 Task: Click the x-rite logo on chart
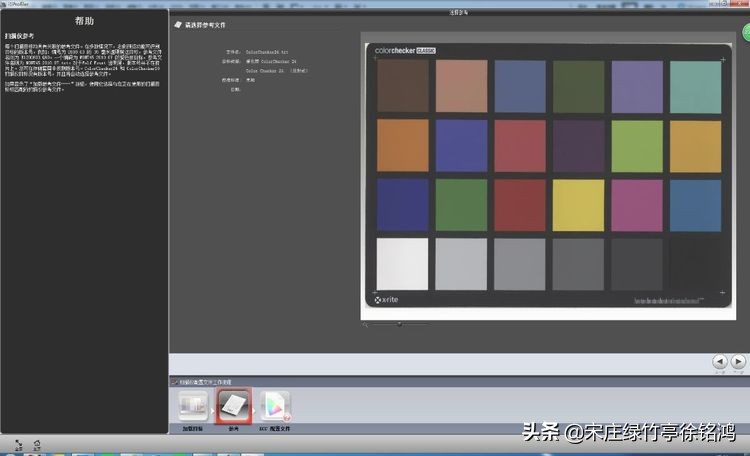coord(386,300)
